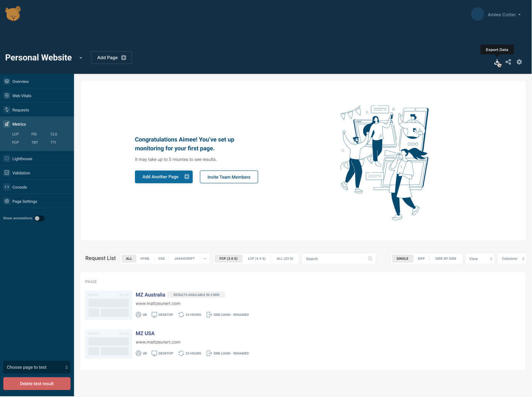Viewport: 532px width, 397px height.
Task: Click the Export Data download icon
Action: [x=497, y=62]
